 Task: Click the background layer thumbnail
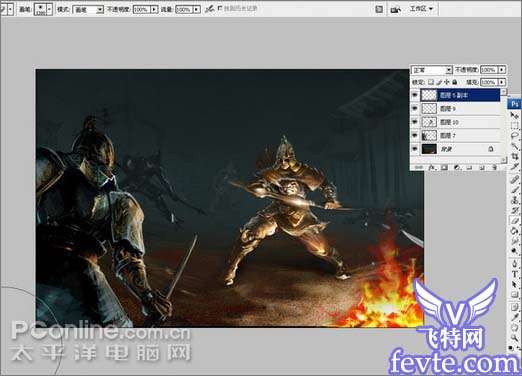coord(429,149)
